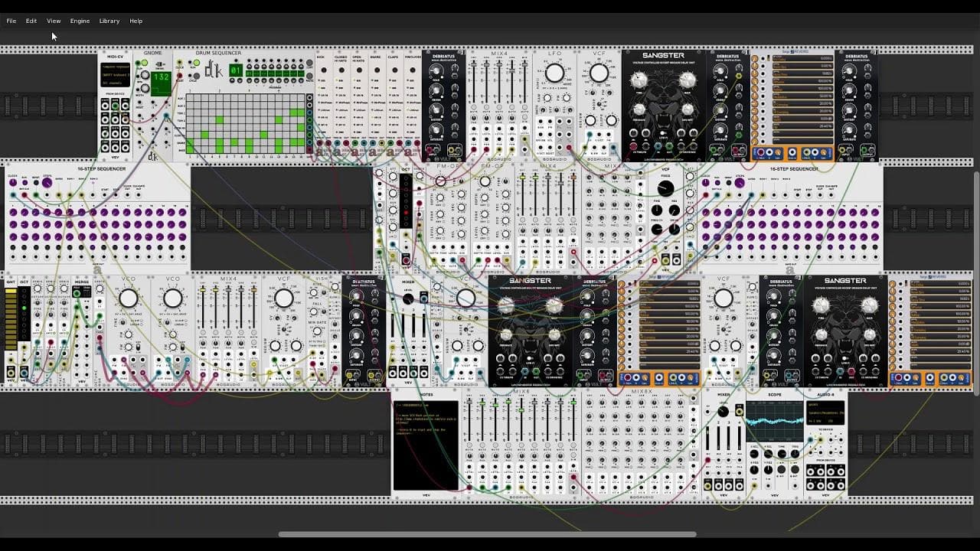Open the View menu
980x551 pixels.
[54, 21]
